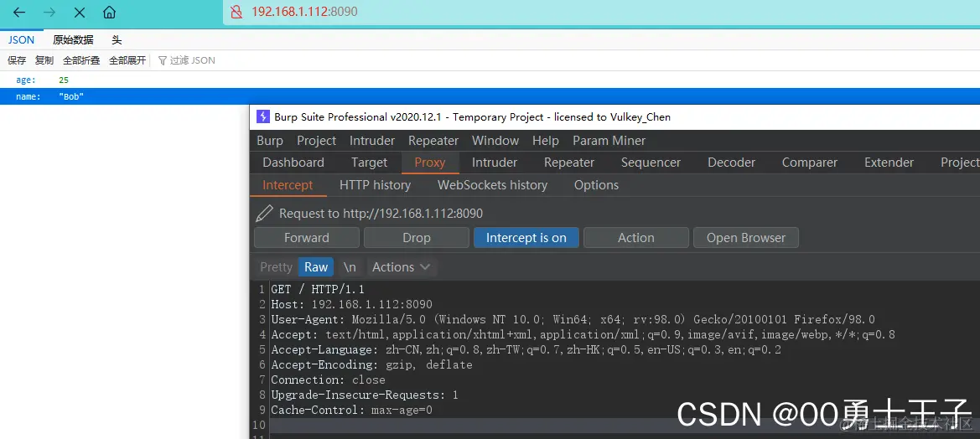Click the insecure connection lock icon

click(x=236, y=12)
